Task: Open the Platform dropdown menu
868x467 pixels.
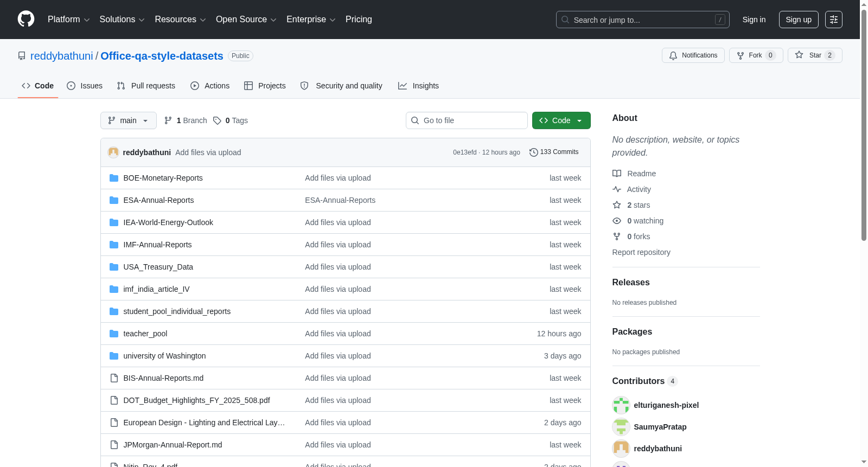Action: pyautogui.click(x=68, y=20)
